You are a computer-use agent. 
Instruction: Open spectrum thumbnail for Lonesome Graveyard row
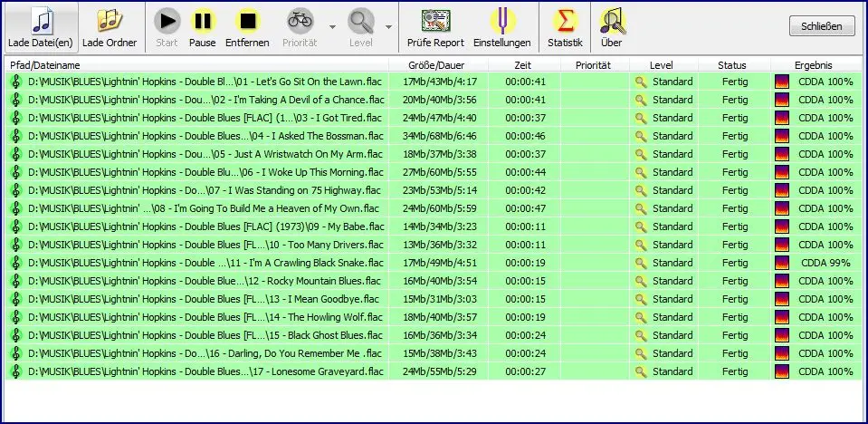782,371
